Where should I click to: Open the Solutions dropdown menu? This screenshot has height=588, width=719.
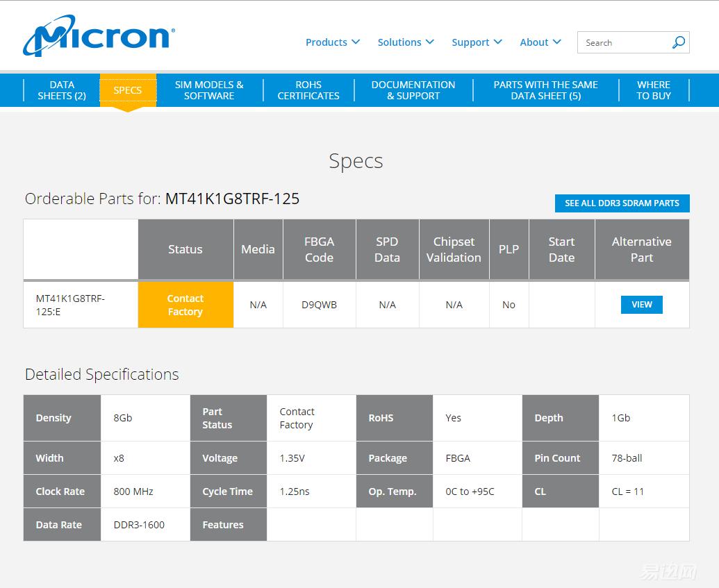click(x=406, y=42)
